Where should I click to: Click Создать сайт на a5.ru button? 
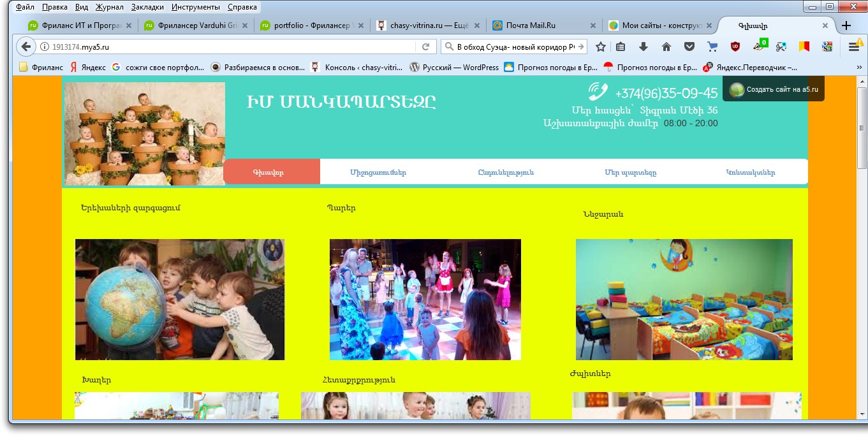pyautogui.click(x=774, y=89)
